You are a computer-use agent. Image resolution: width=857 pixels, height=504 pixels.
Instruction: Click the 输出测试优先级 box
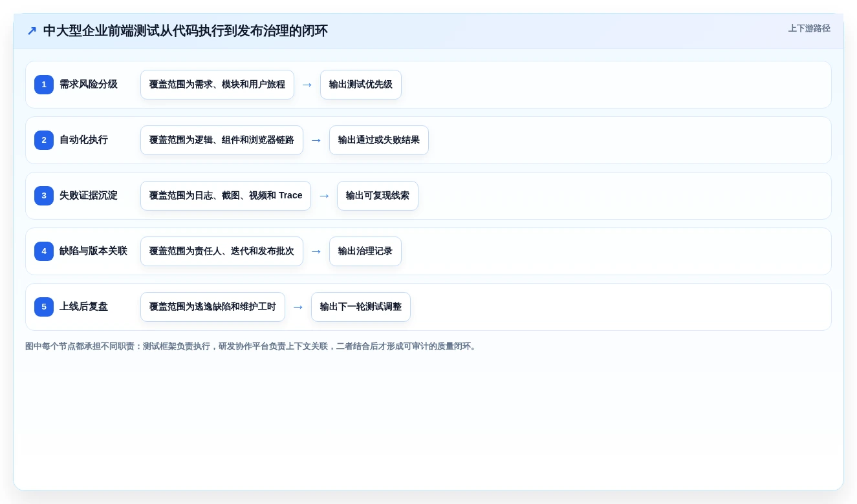pos(361,85)
